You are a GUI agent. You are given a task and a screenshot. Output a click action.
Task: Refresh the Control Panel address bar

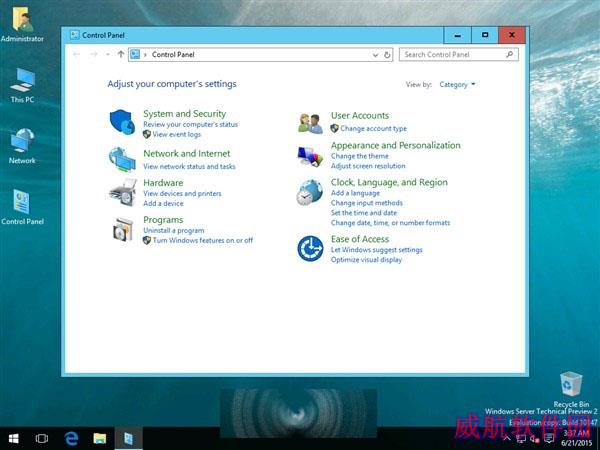point(387,55)
